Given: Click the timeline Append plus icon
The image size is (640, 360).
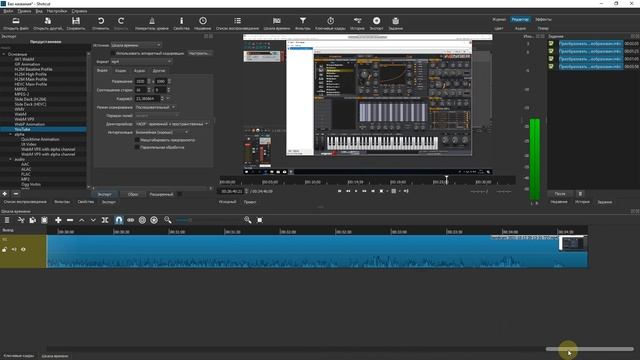Looking at the screenshot, I should point(58,220).
